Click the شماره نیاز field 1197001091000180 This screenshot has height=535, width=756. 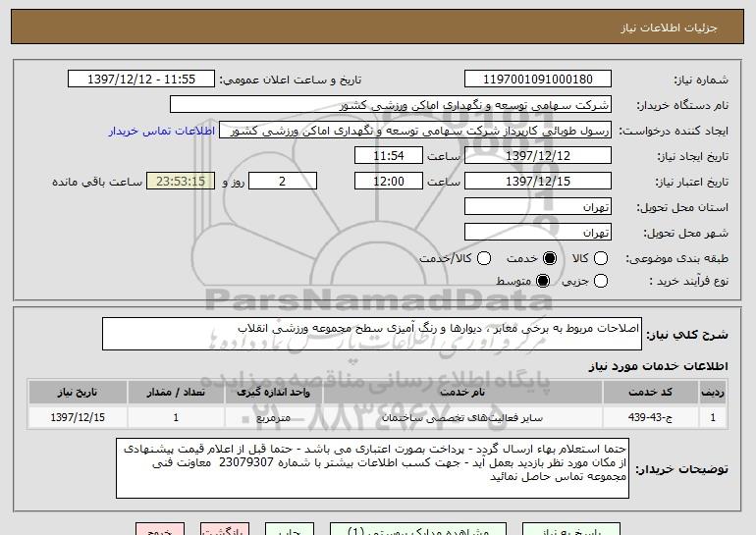tap(538, 80)
